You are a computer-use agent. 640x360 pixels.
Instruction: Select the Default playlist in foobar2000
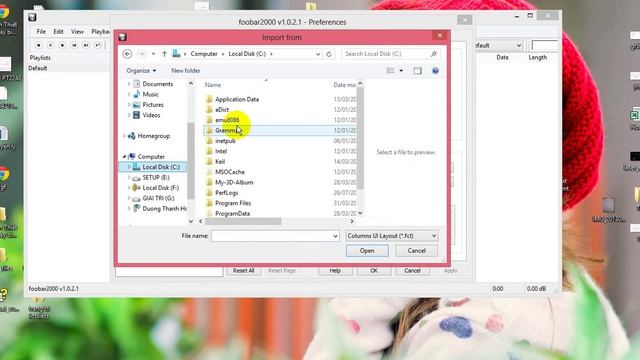pos(38,68)
